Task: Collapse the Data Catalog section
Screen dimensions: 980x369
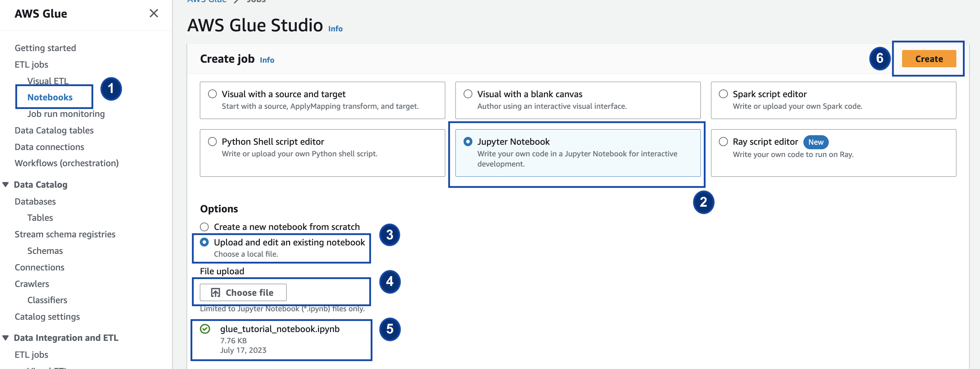Action: pyautogui.click(x=6, y=185)
